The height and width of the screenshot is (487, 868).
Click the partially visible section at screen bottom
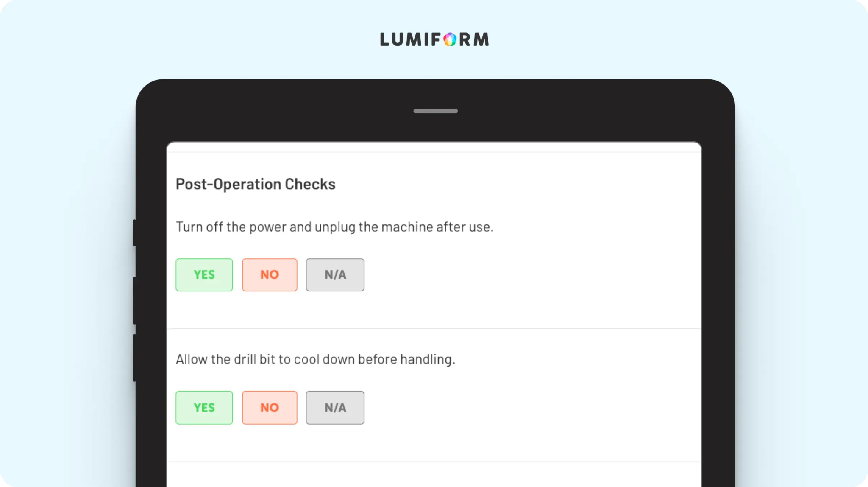434,475
